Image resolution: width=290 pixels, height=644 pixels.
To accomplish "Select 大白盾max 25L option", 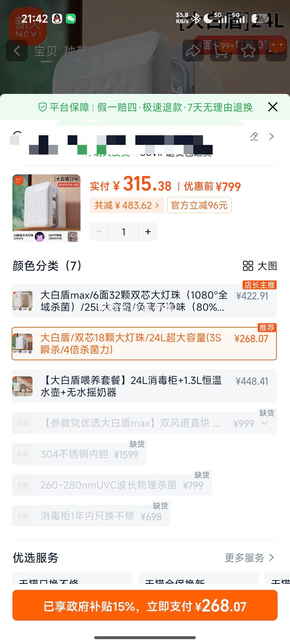I will [x=144, y=301].
